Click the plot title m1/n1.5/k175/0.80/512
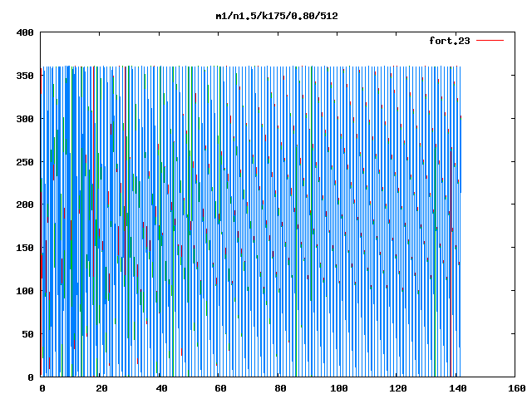This screenshot has height=399, width=532. pos(277,17)
